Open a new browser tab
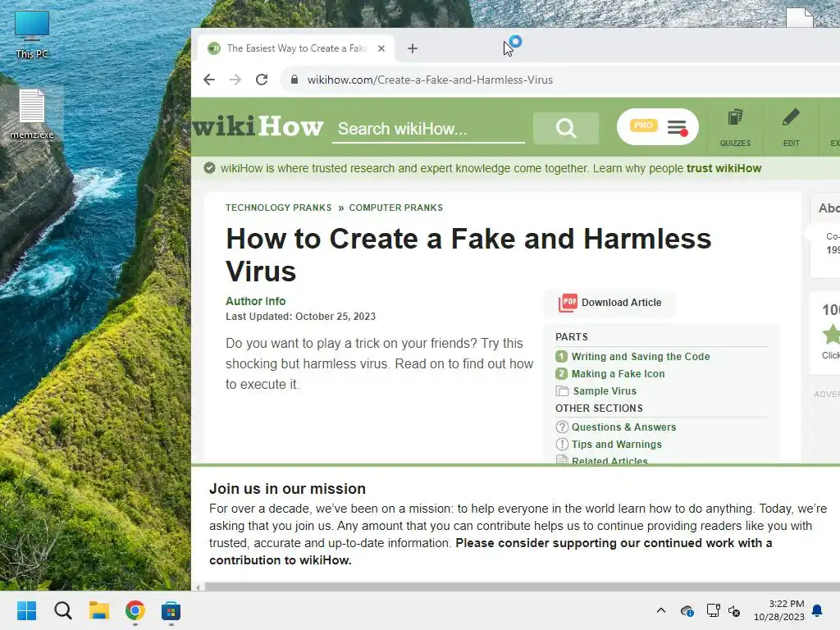 412,48
